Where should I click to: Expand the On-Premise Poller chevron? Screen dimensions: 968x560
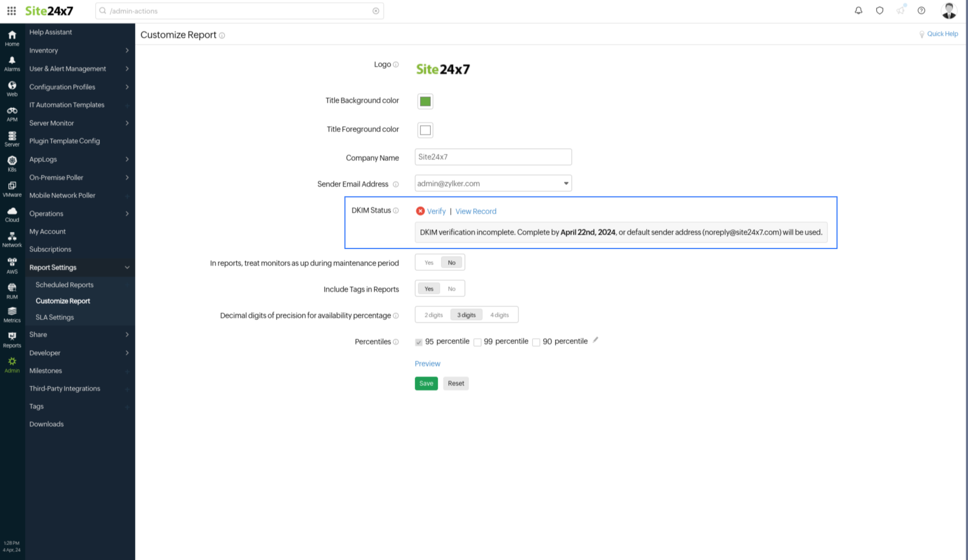click(127, 177)
